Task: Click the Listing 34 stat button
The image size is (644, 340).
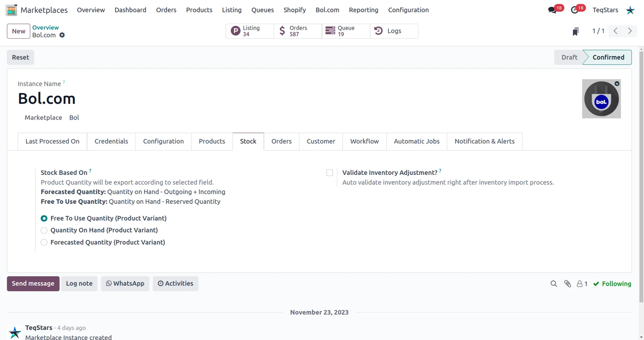Action: pyautogui.click(x=250, y=31)
